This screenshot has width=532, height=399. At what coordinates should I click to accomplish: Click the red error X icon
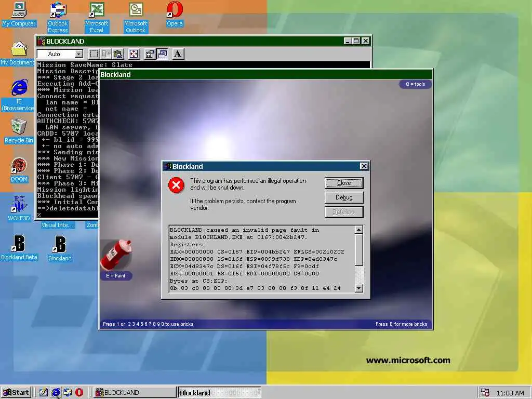[x=176, y=185]
